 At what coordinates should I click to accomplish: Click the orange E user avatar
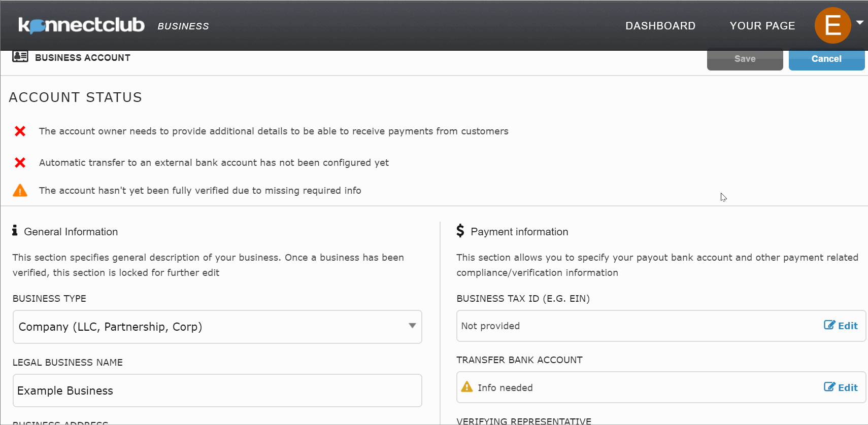[832, 25]
